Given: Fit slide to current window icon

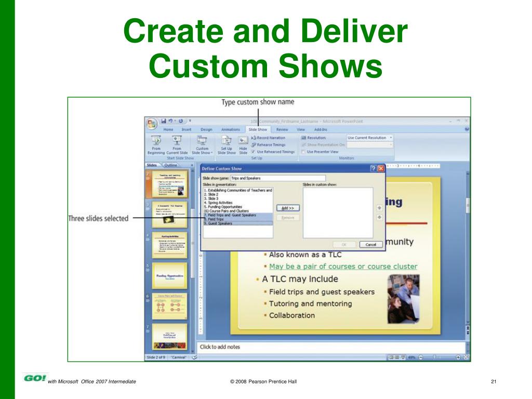Looking at the screenshot, I should (x=466, y=357).
